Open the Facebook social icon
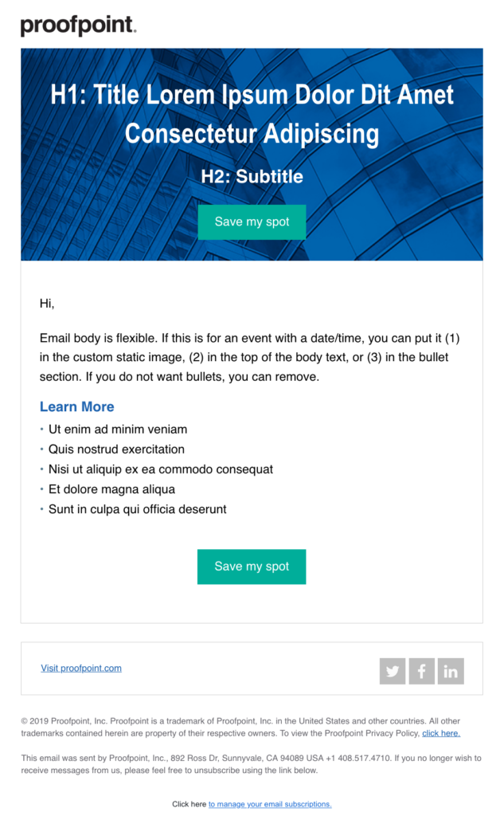504x816 pixels. pos(421,671)
